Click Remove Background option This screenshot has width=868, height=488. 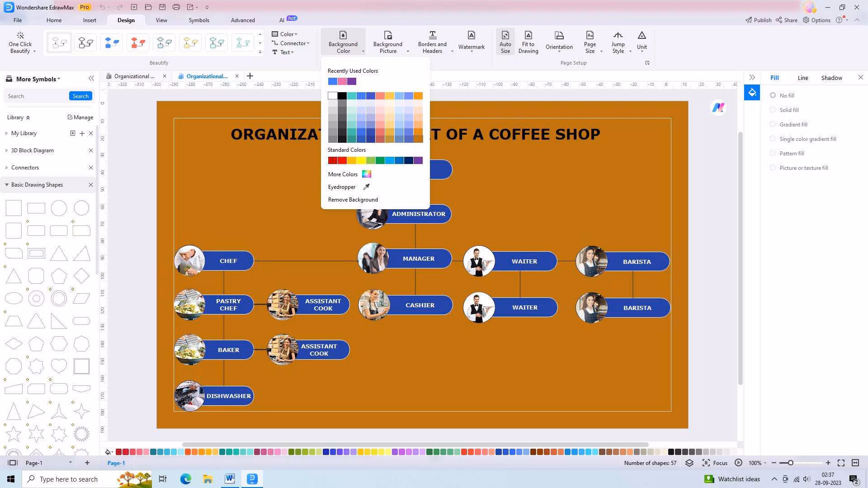click(x=353, y=200)
